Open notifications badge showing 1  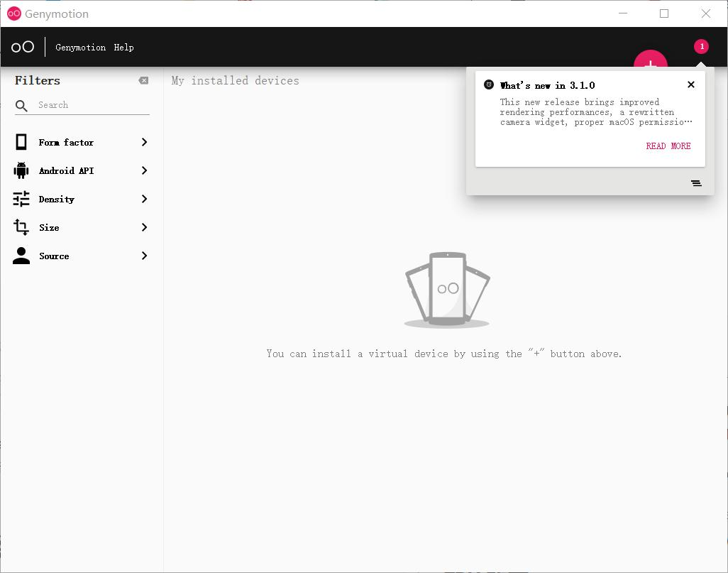point(701,46)
